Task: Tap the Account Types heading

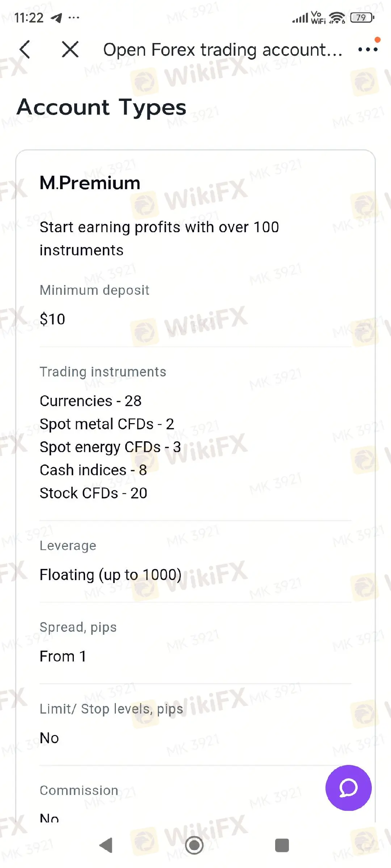Action: (102, 107)
